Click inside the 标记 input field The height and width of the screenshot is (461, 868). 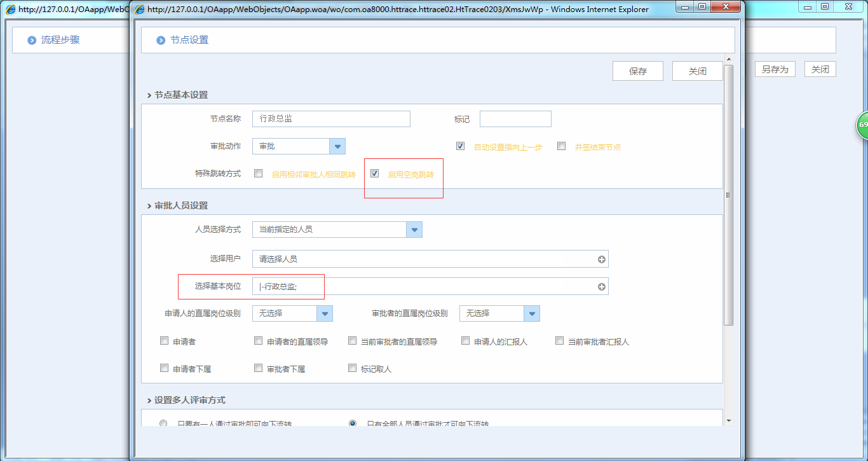click(515, 118)
